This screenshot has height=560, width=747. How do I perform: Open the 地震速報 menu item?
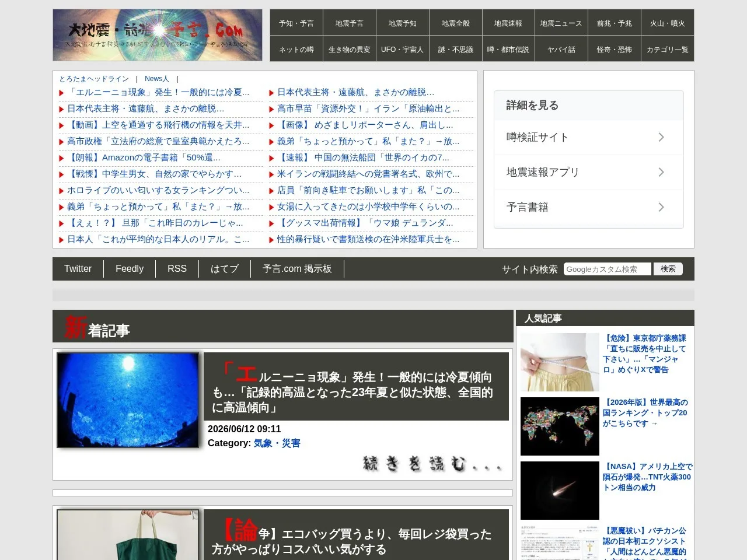(508, 23)
